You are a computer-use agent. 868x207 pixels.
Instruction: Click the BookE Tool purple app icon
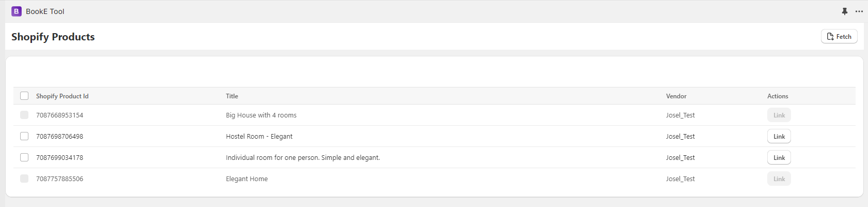tap(17, 11)
